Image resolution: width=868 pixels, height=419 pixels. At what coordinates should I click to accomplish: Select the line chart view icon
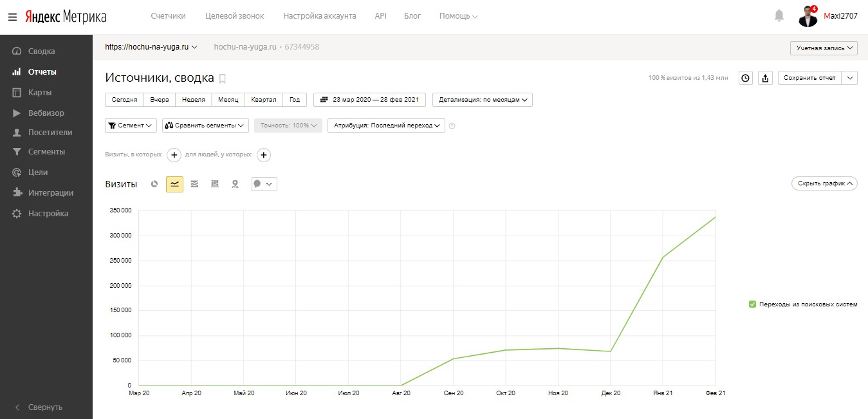175,184
